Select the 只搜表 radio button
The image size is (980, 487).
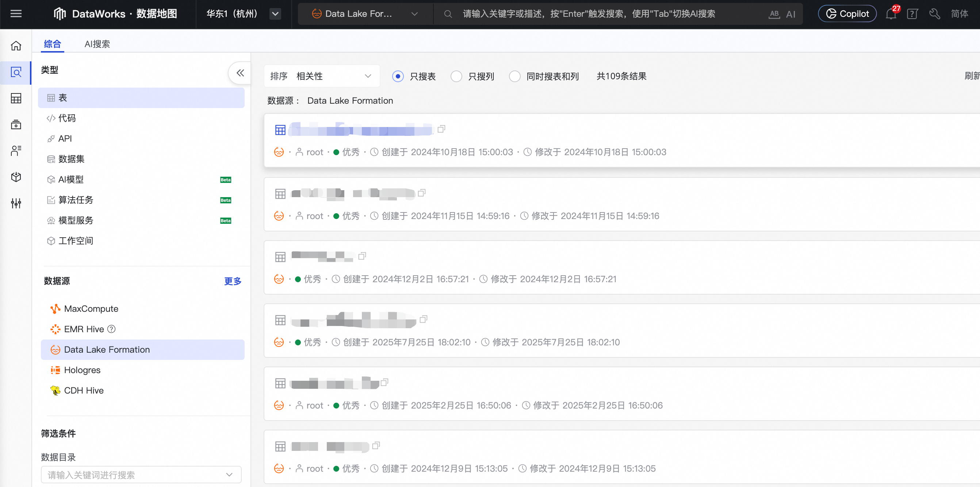[398, 76]
